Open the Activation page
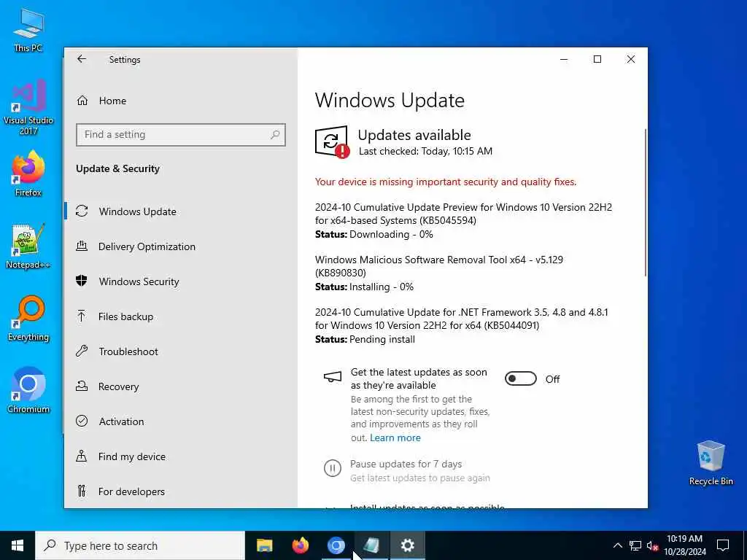 pyautogui.click(x=181, y=421)
